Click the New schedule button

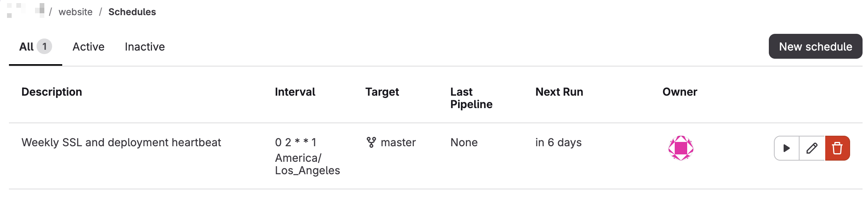(815, 46)
